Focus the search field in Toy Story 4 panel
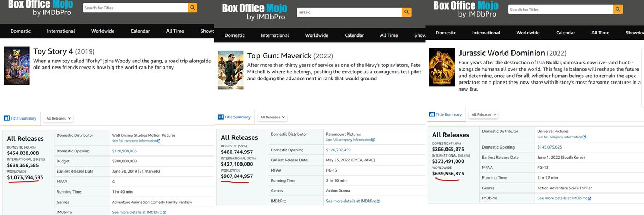644x215 pixels. click(136, 8)
